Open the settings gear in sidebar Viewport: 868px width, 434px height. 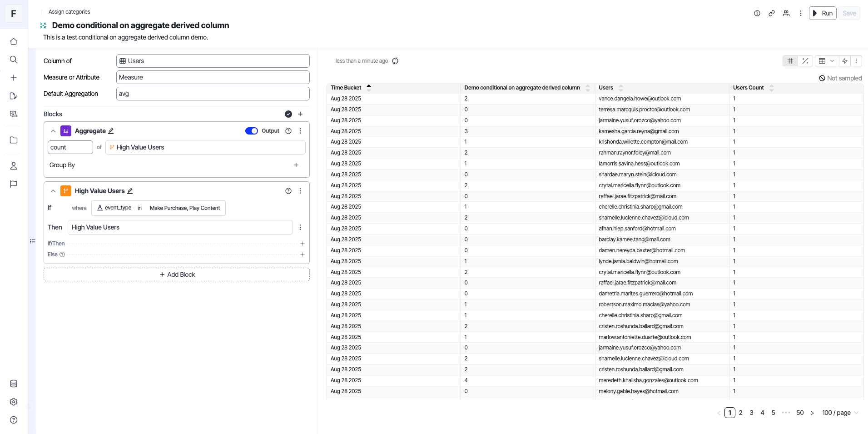[x=14, y=402]
